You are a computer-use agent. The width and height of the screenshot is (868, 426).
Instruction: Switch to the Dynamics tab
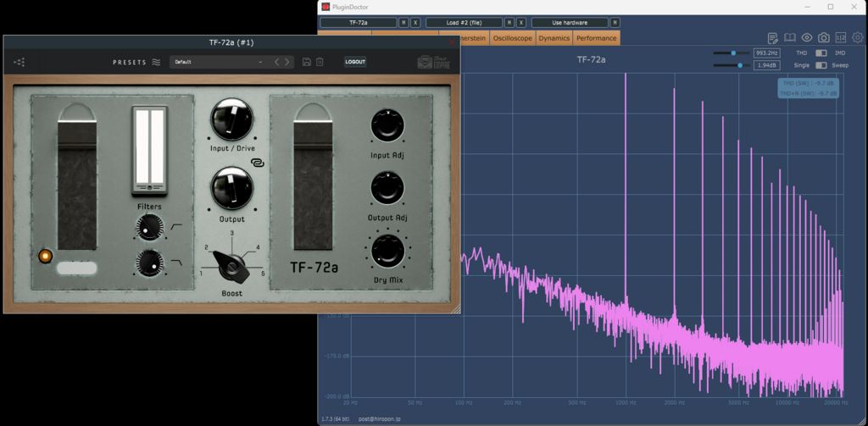point(554,38)
